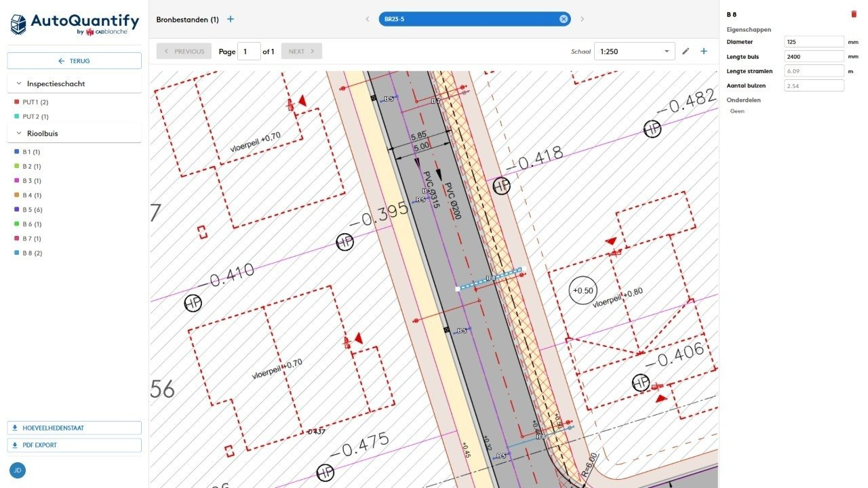Open the Schaal 1:250 dropdown
This screenshot has width=868, height=488.
(x=634, y=52)
